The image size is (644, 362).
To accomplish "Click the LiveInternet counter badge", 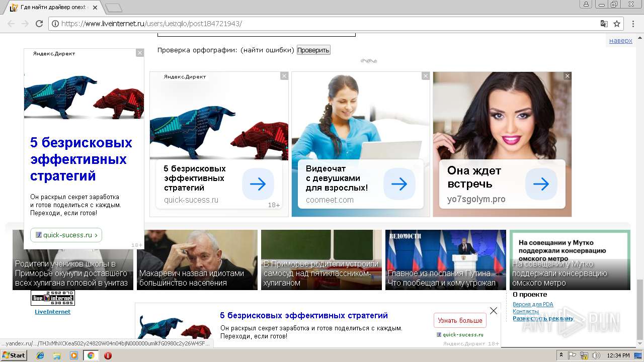I will 53,298.
